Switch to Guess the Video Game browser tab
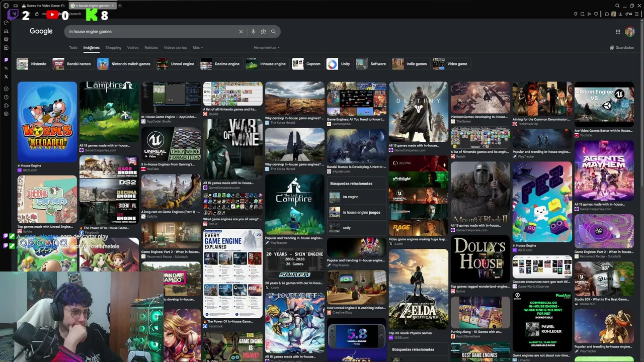 pyautogui.click(x=43, y=6)
